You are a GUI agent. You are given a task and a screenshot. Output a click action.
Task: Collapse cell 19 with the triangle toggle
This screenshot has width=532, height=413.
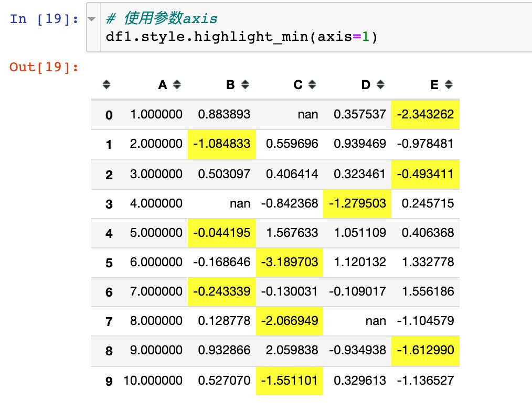[x=92, y=19]
